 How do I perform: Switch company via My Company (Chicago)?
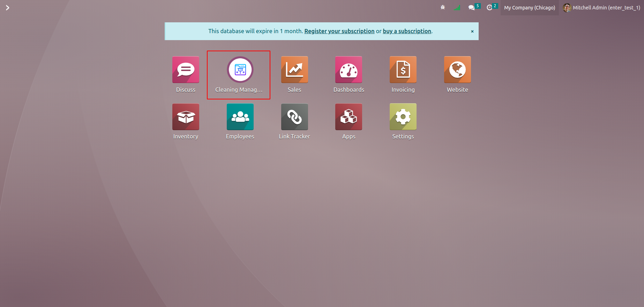click(530, 8)
